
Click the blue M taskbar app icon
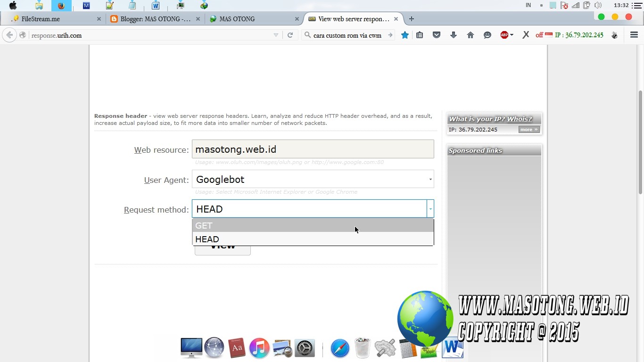86,6
